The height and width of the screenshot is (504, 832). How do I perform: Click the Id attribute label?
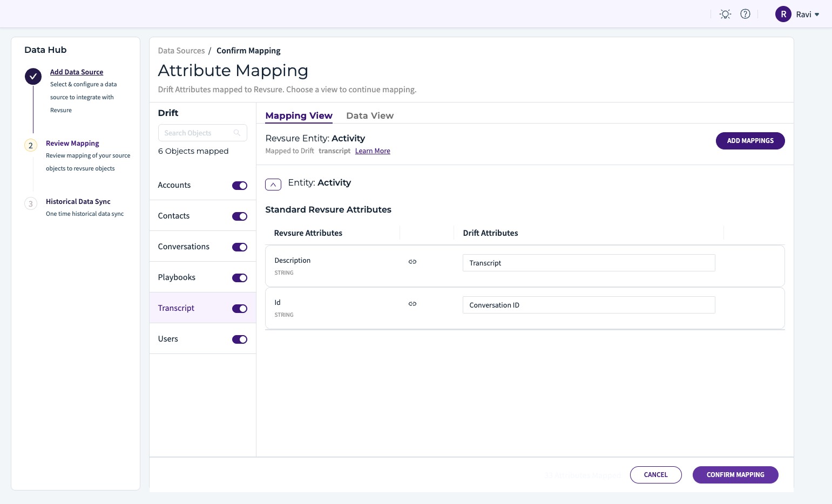click(278, 302)
